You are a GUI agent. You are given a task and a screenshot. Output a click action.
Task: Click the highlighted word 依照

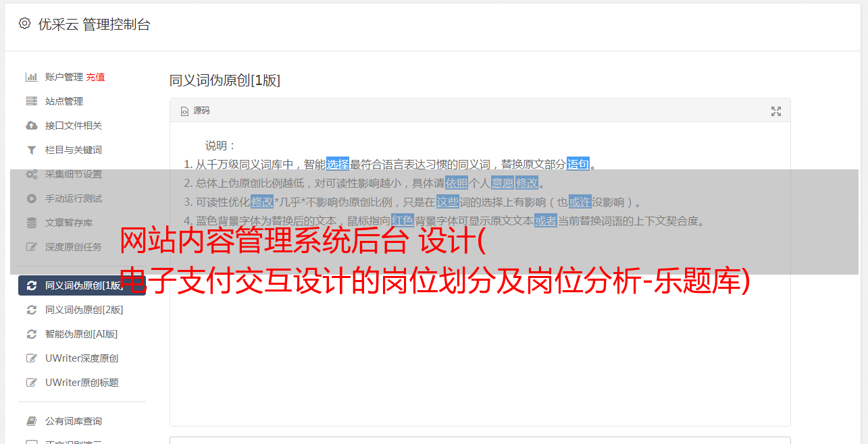click(457, 183)
